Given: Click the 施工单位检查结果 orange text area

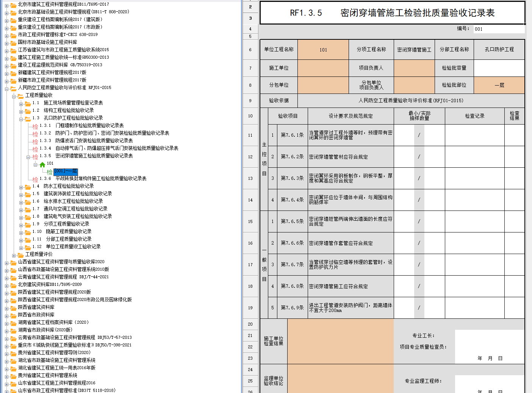Looking at the screenshot, I should [x=341, y=342].
